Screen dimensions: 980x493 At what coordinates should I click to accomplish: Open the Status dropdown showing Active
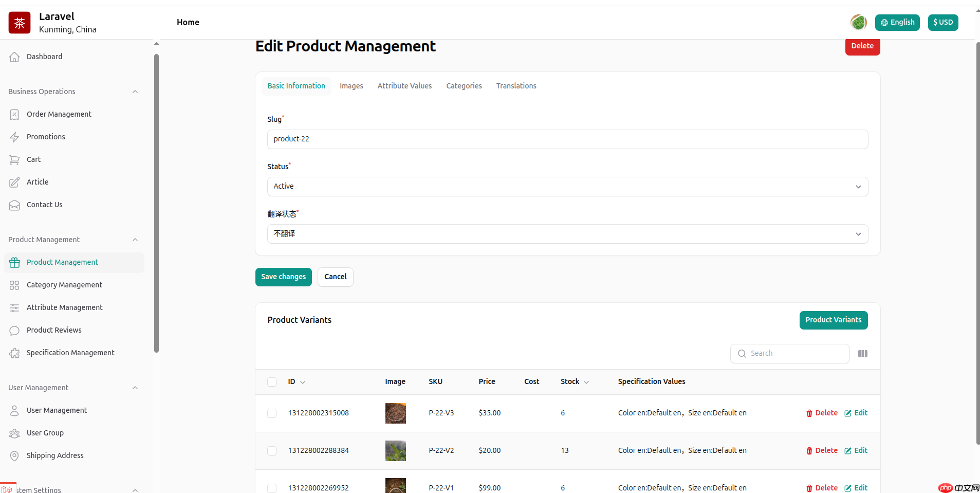click(567, 187)
